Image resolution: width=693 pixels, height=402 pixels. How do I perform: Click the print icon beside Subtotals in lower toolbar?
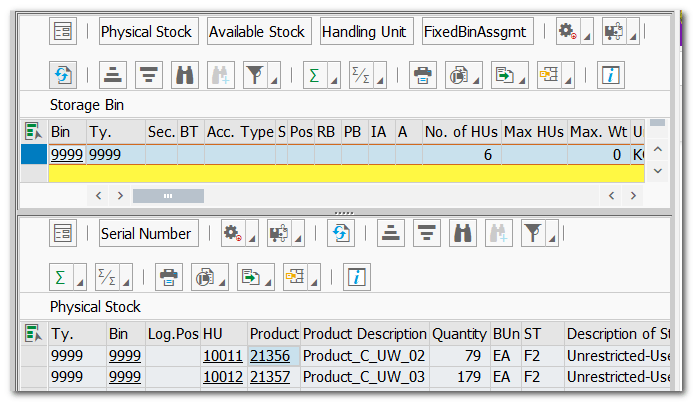pos(169,276)
